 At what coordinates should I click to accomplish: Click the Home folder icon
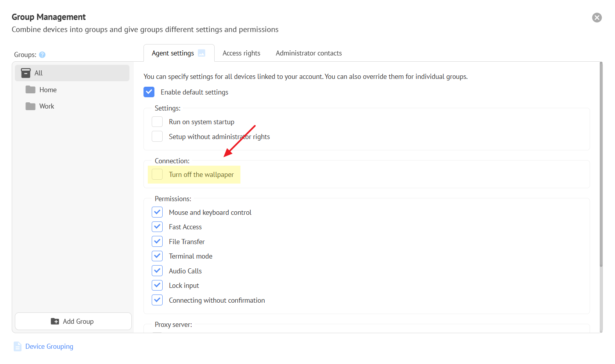point(30,90)
